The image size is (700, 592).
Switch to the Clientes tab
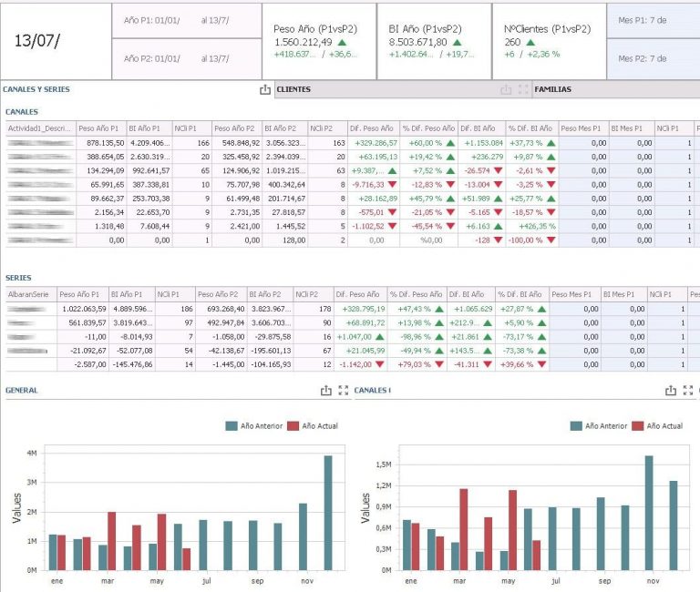pos(293,90)
